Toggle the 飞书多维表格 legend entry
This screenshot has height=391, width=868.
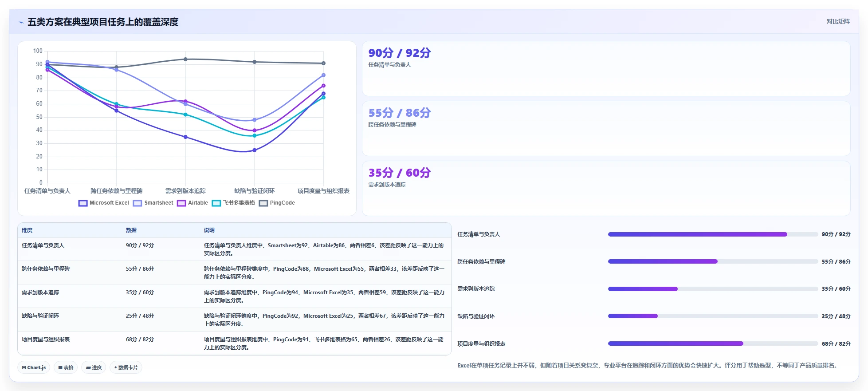(233, 203)
